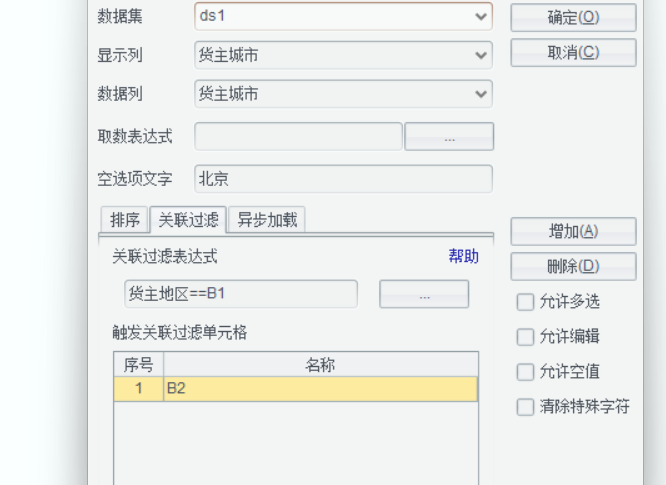Select the 关联过滤 tab

188,220
